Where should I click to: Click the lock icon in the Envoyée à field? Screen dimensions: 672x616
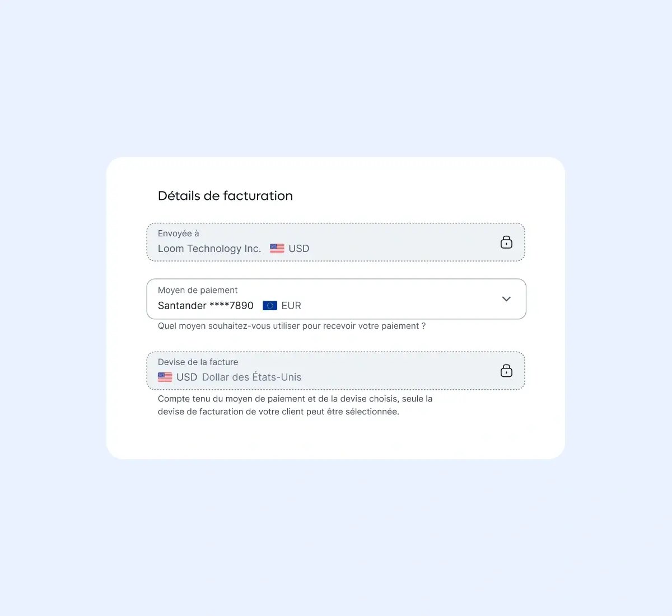[506, 242]
